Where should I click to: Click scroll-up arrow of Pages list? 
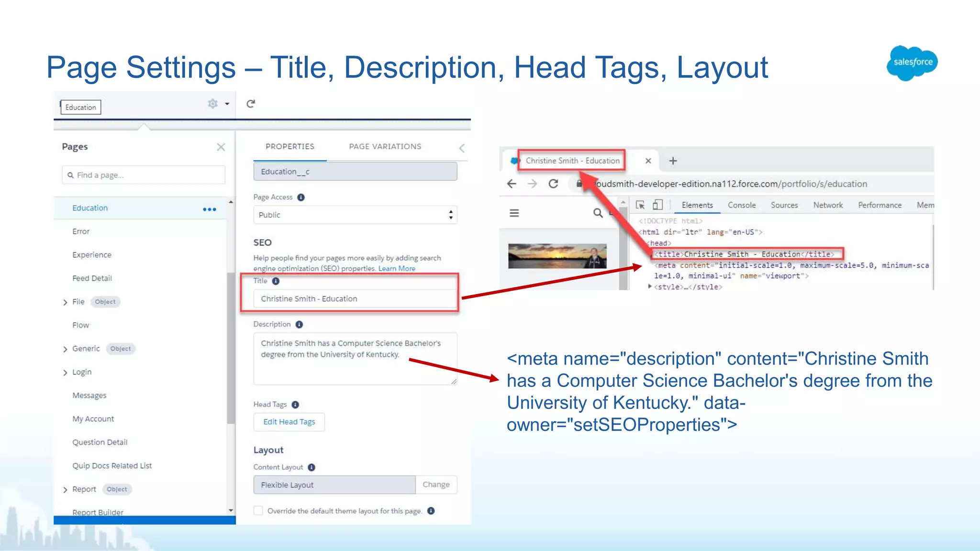point(231,202)
